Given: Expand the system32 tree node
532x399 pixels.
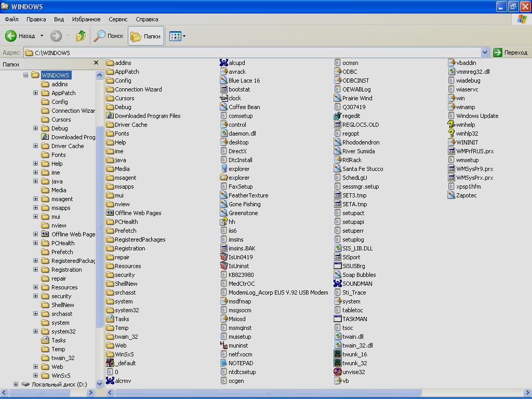Looking at the screenshot, I should pyautogui.click(x=35, y=331).
